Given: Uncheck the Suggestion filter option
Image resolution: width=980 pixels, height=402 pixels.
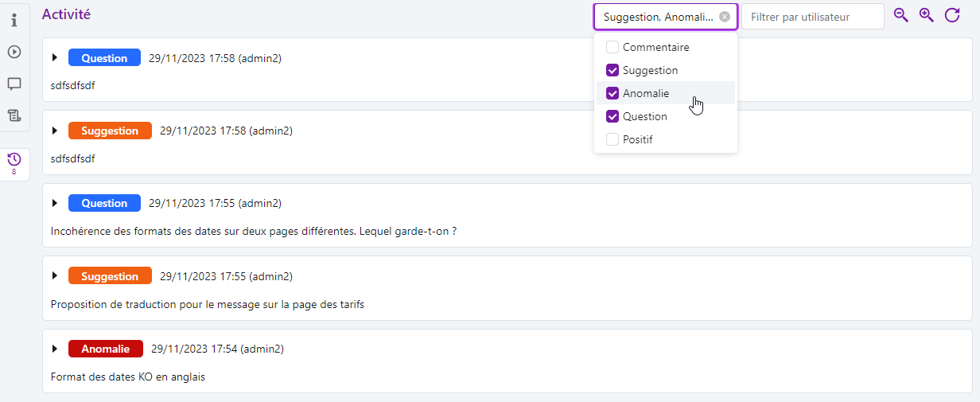Looking at the screenshot, I should click(x=612, y=70).
